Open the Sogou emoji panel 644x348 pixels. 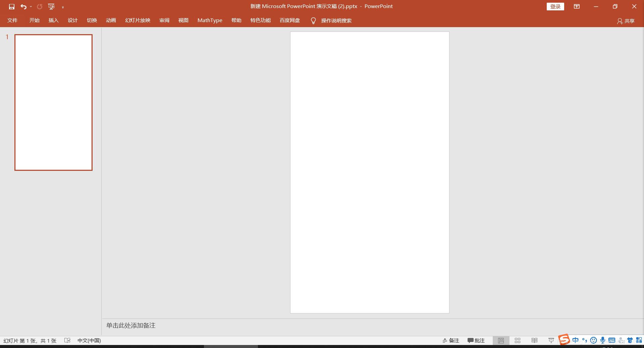coord(593,340)
